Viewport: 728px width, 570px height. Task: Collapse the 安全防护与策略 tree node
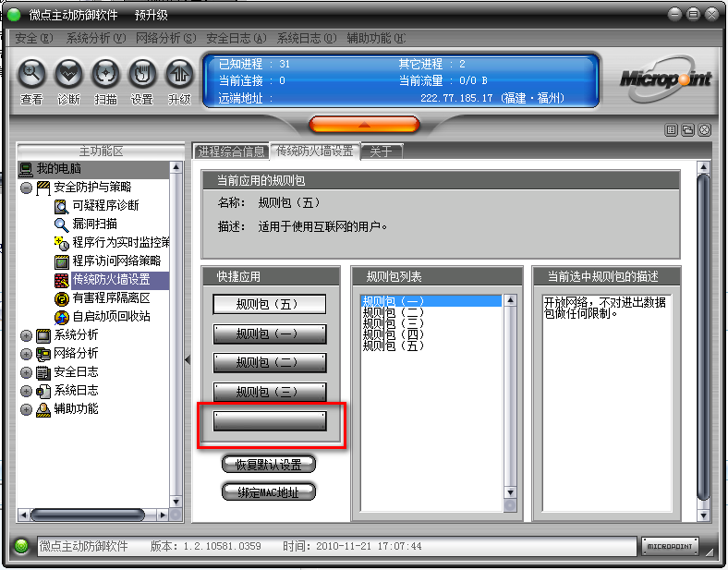click(x=27, y=188)
